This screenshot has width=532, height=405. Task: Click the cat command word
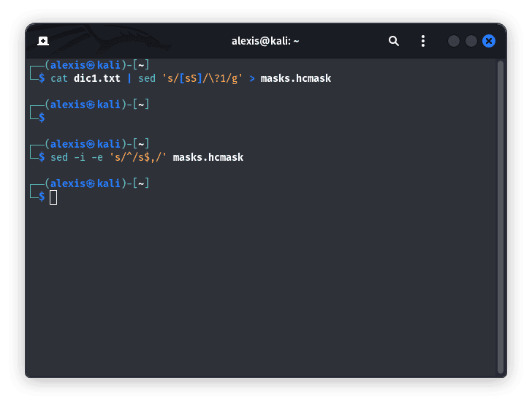click(x=59, y=78)
